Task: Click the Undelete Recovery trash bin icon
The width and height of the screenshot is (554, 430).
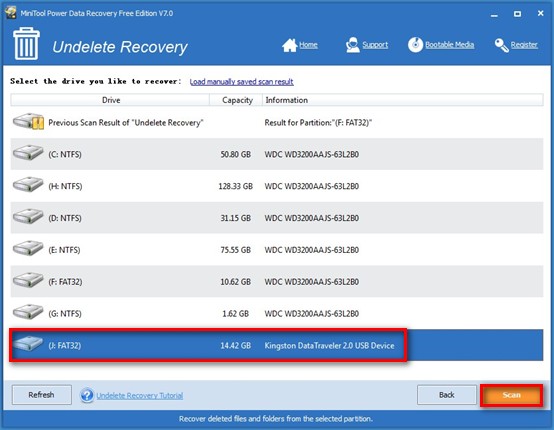Action: (26, 43)
